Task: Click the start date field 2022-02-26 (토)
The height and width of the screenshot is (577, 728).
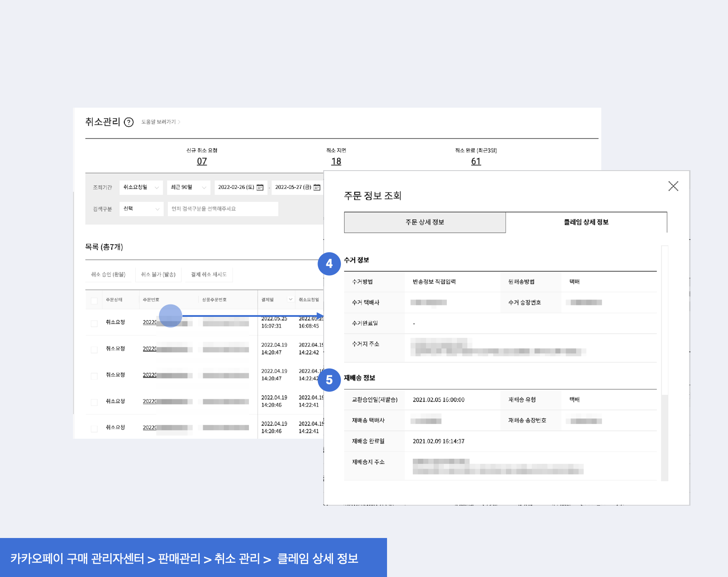Action: (x=241, y=187)
